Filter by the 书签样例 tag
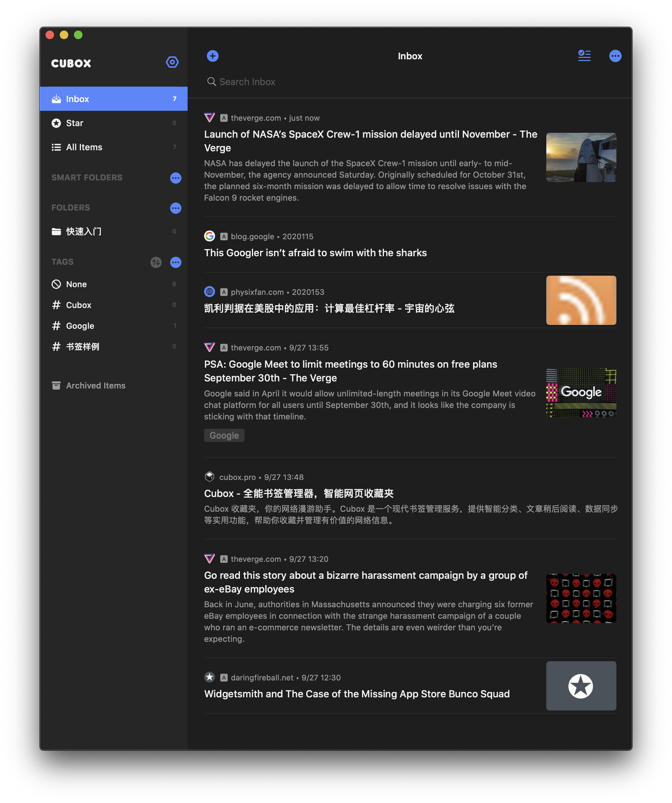Screen dimensions: 672x803 pyautogui.click(x=113, y=346)
